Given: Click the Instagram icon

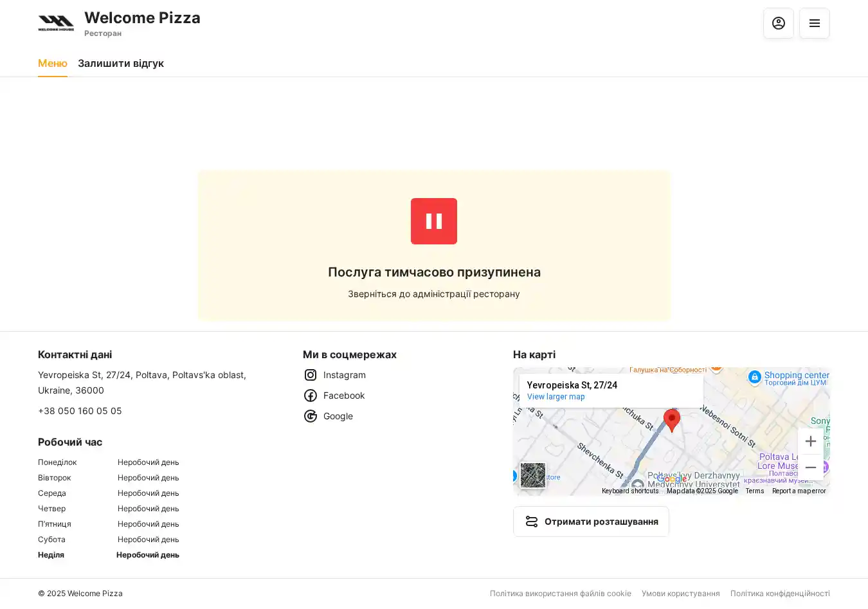Looking at the screenshot, I should tap(311, 375).
